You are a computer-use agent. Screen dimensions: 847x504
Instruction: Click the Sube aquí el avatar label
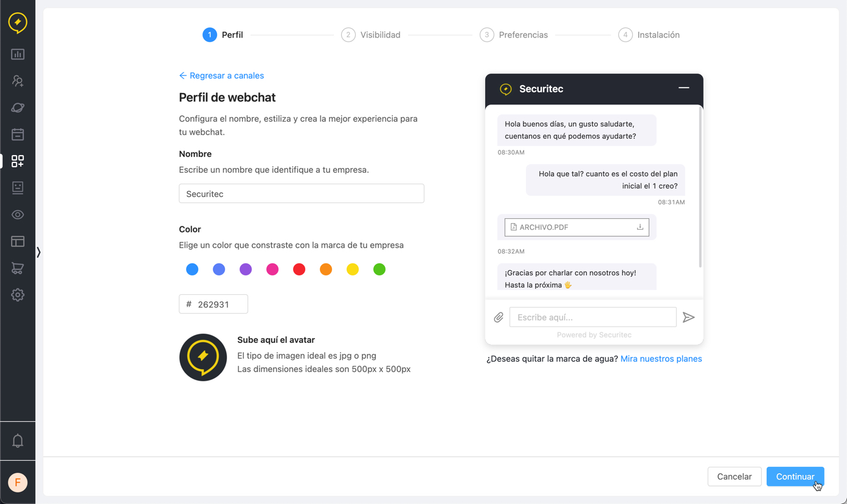(x=276, y=340)
